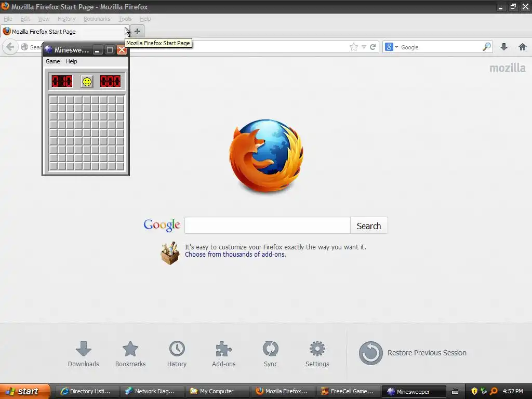The width and height of the screenshot is (532, 399).
Task: Follow the Choose from thousands of add-ons link
Action: click(x=235, y=255)
